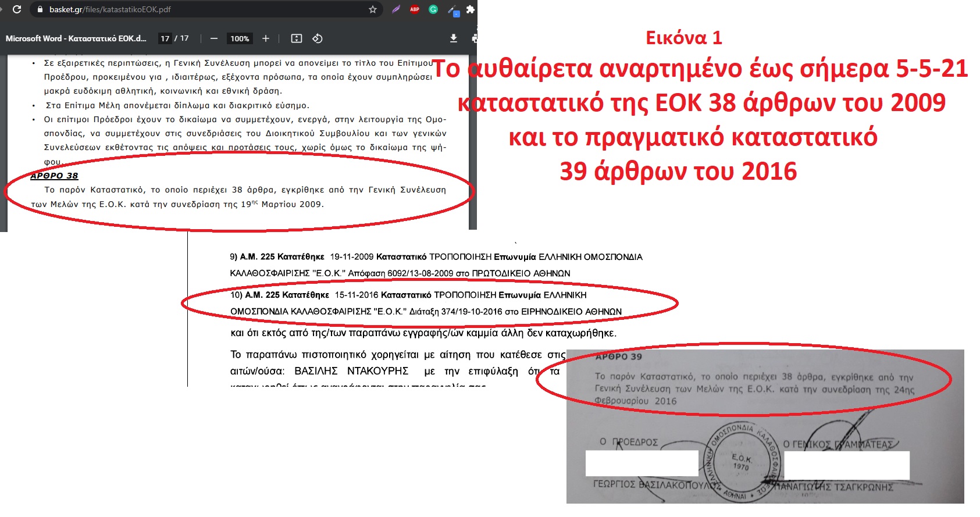Click the name 'ΠΑΝΑΓΙΩΤΗΣ ΤΣΑΓΚΡΩΝΗΣ'
This screenshot has height=517, width=980.
click(832, 487)
